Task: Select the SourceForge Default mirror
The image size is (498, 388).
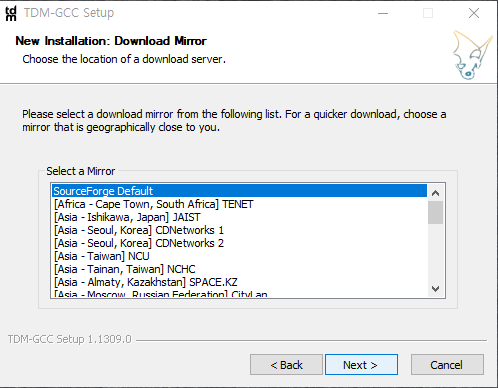Action: (x=239, y=191)
